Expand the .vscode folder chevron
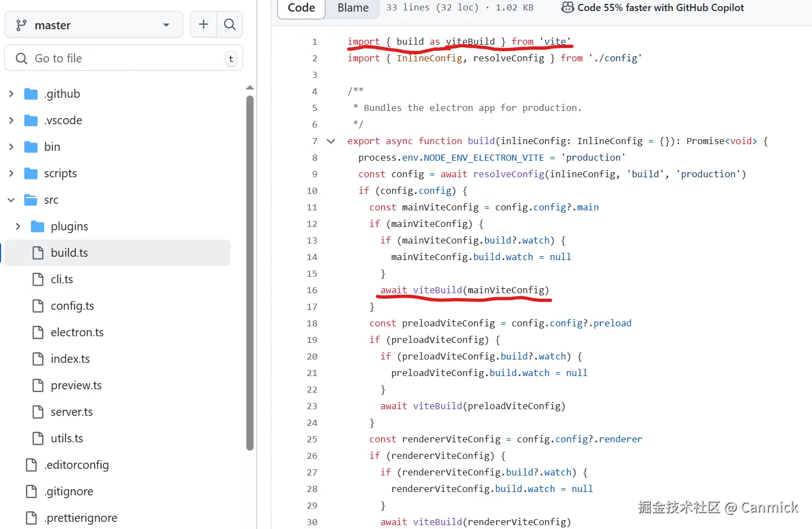812x529 pixels. click(11, 120)
